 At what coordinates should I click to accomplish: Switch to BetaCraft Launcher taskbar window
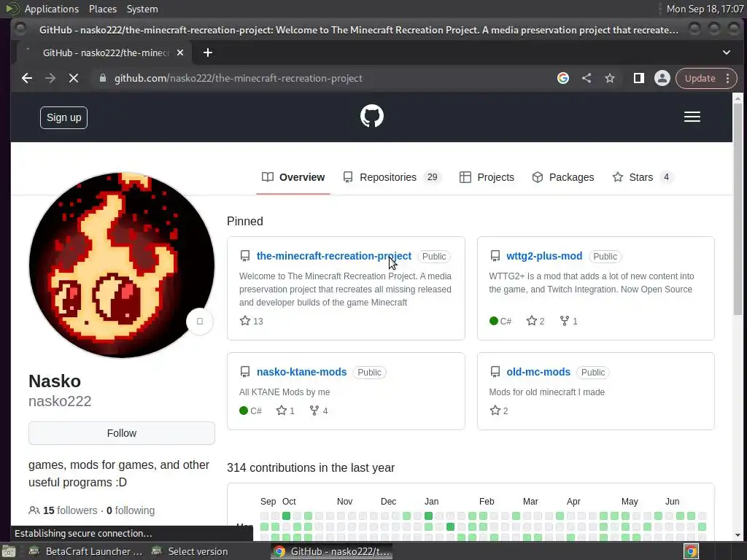(86, 551)
